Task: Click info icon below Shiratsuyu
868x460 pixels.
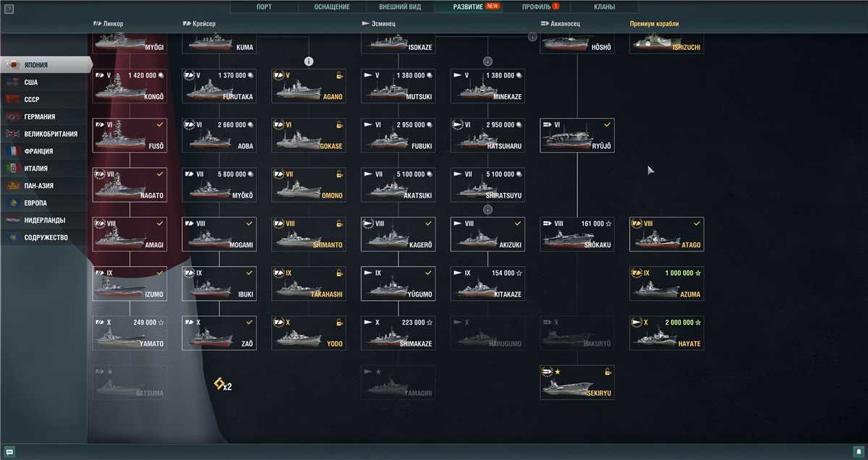Action: 488,210
